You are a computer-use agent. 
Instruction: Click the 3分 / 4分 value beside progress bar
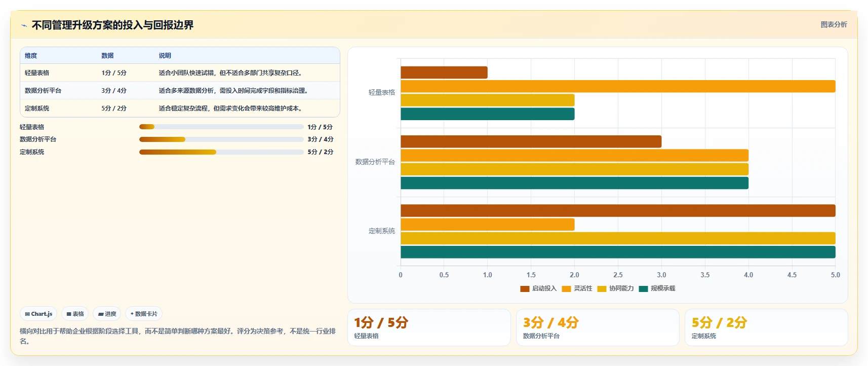tap(321, 139)
